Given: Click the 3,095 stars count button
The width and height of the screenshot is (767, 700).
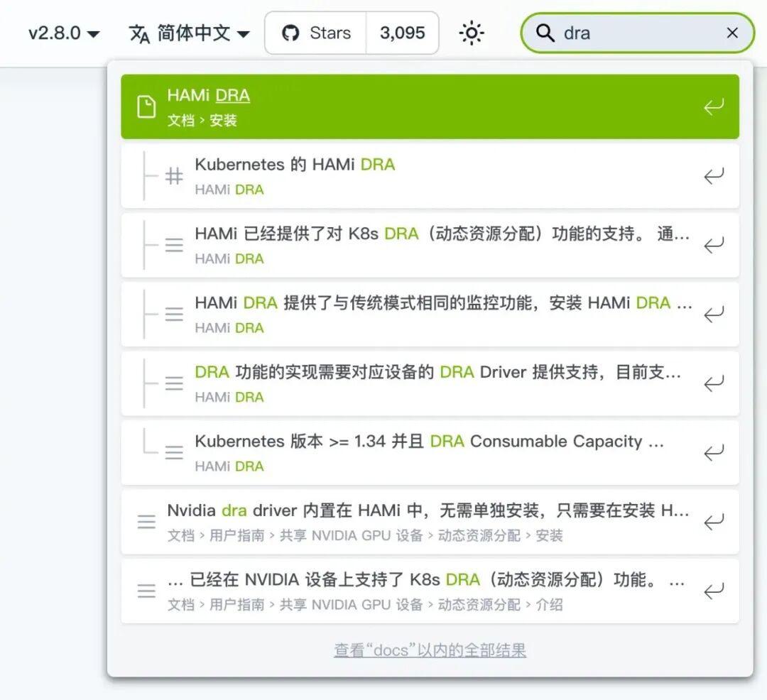Looking at the screenshot, I should pos(403,33).
